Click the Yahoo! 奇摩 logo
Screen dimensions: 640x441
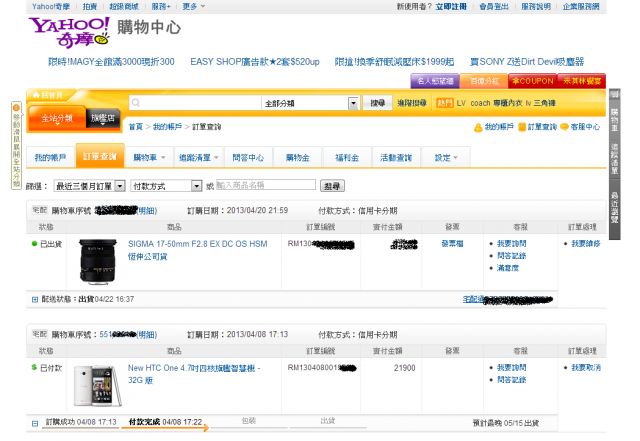tap(69, 32)
